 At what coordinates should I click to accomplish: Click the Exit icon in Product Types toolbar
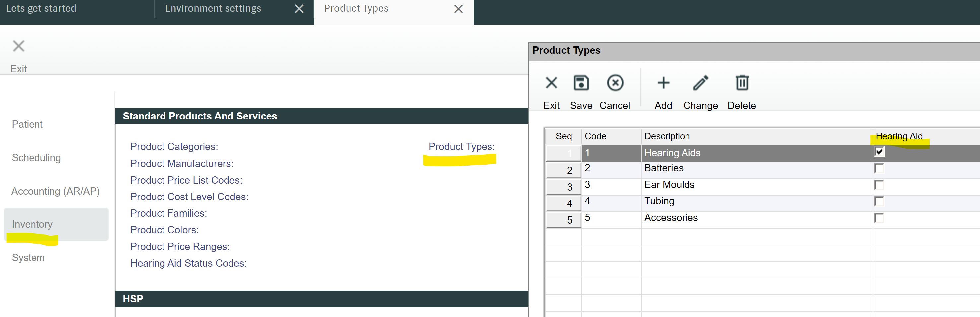point(551,83)
